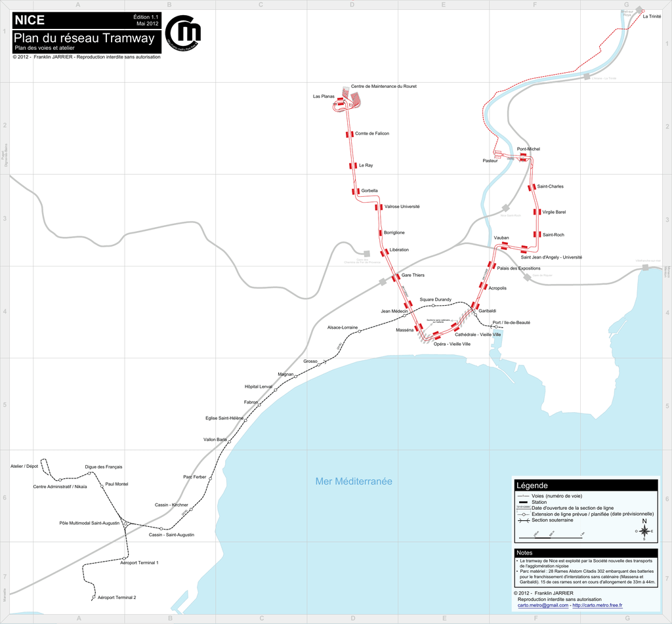The height and width of the screenshot is (624, 672).
Task: Select planned stop Magnan circle
Action: point(296,377)
